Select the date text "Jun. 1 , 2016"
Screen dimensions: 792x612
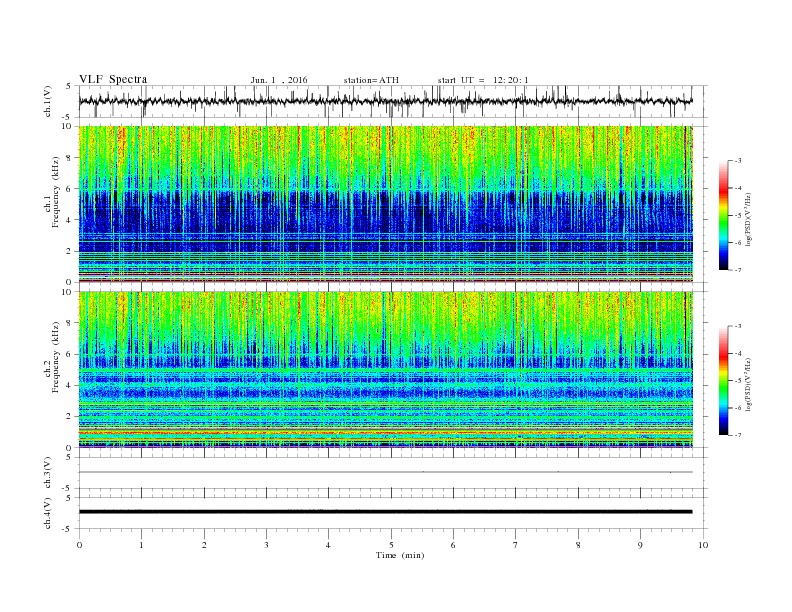point(279,80)
